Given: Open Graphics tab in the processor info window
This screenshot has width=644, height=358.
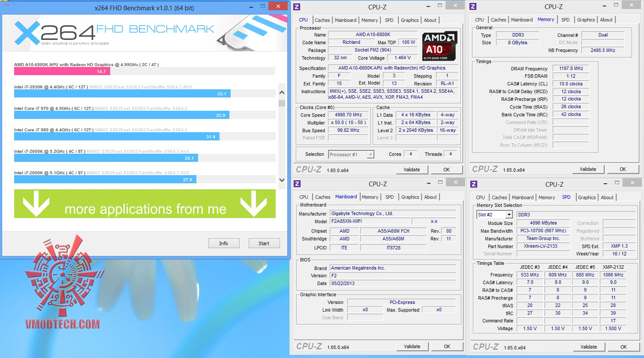Looking at the screenshot, I should coord(410,20).
